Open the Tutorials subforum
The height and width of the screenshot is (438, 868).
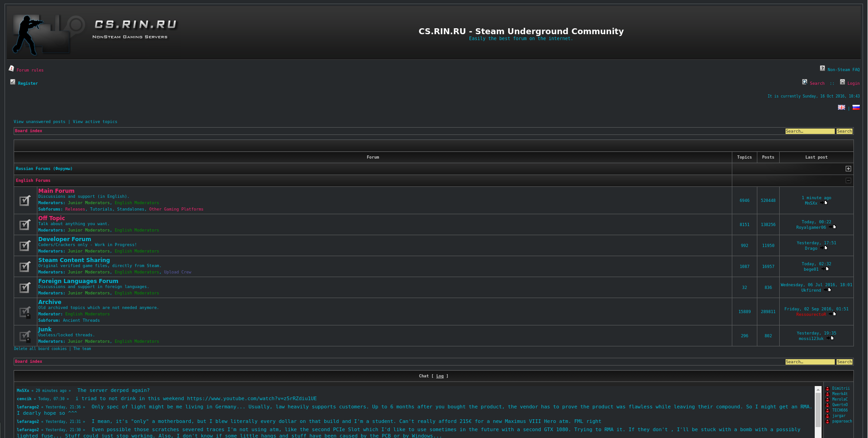tap(101, 209)
